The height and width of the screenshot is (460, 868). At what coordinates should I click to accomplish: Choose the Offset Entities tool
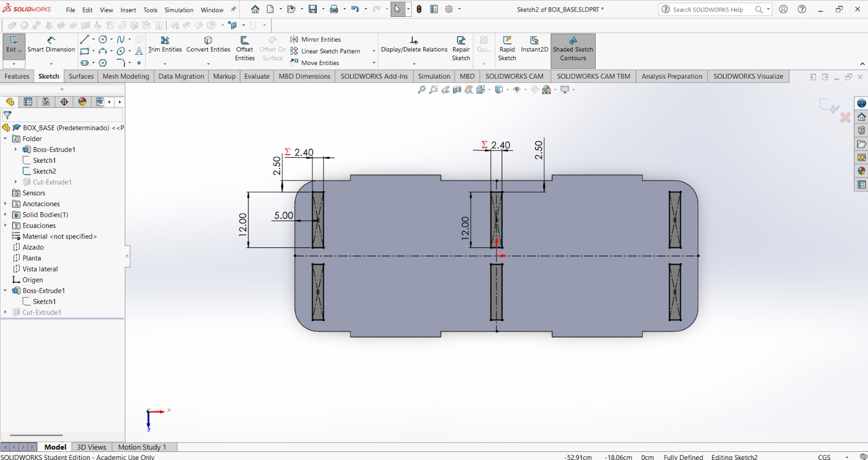(244, 48)
